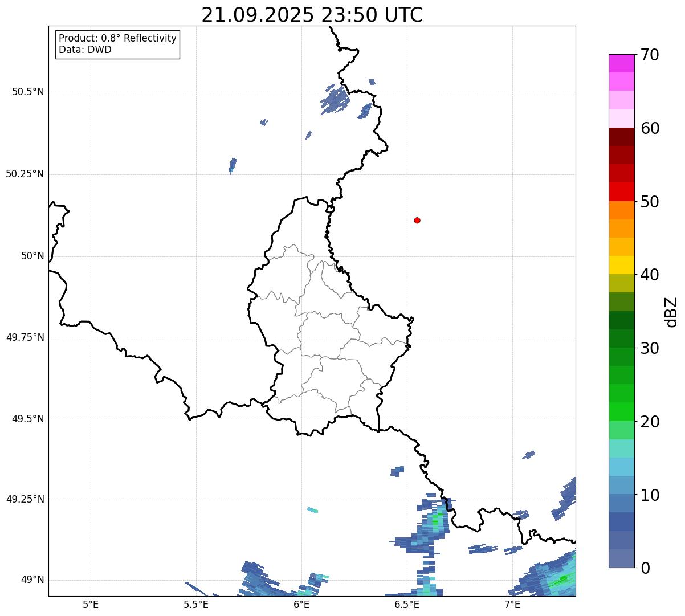This screenshot has width=685, height=616.
Task: Click the bright red colorbar segment just above 50 dBZ
Action: click(621, 192)
